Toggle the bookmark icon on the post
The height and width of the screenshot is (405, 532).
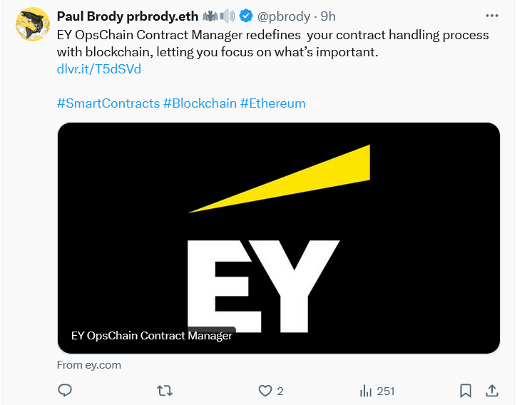coord(466,391)
